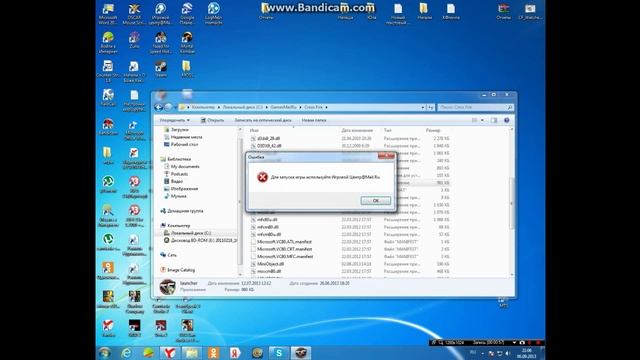Viewport: 640px width, 360px height.
Task: Toggle the preview pane button
Action: [494, 120]
